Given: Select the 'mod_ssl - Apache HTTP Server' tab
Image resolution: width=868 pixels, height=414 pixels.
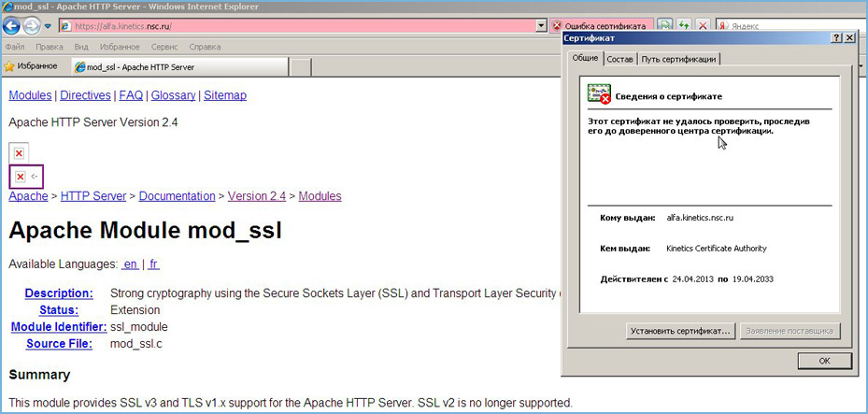Looking at the screenshot, I should coord(180,67).
